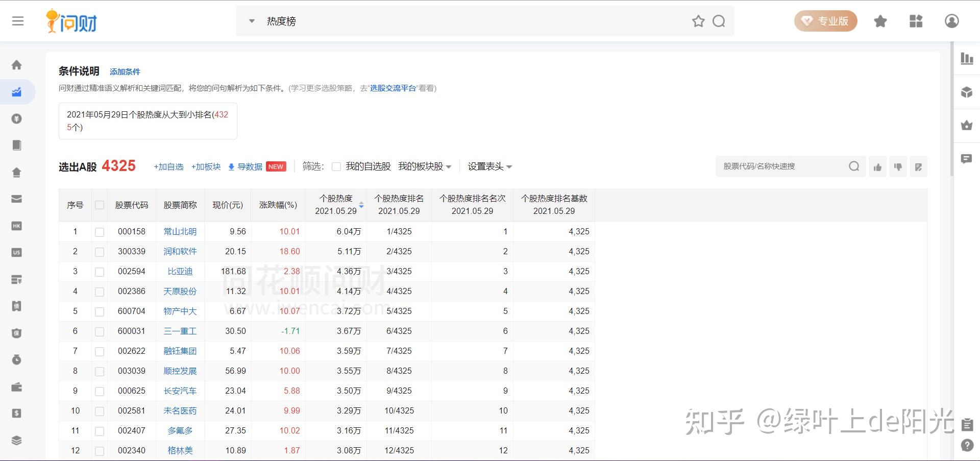Click the edit note icon beside thumbs down

(x=918, y=167)
